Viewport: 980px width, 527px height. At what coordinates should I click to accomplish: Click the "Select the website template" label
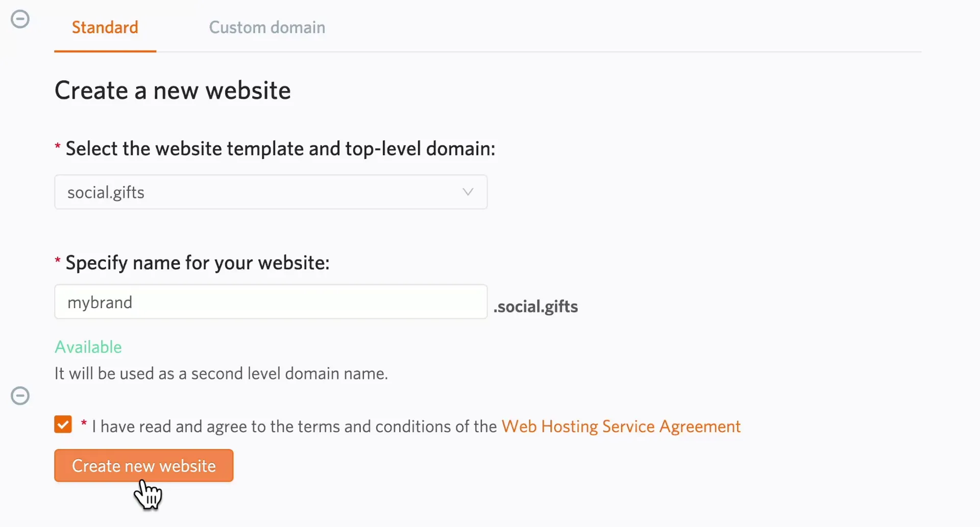280,149
